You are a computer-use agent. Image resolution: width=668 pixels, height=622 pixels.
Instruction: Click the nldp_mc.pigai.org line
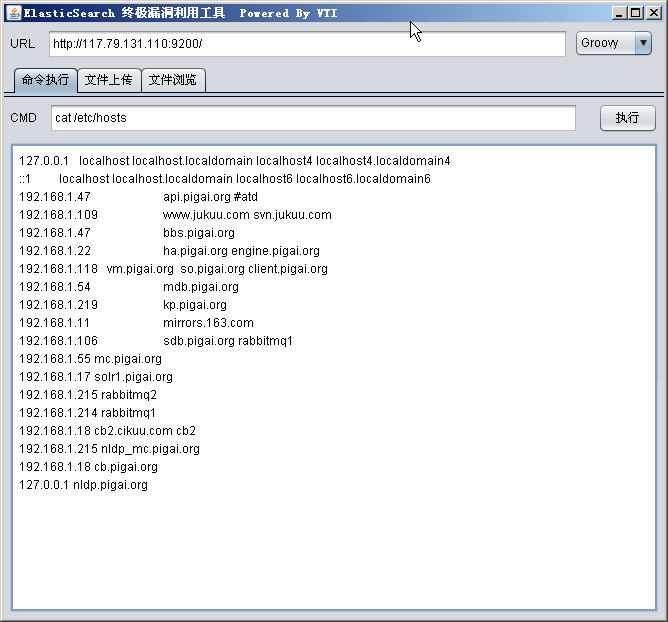tap(109, 449)
